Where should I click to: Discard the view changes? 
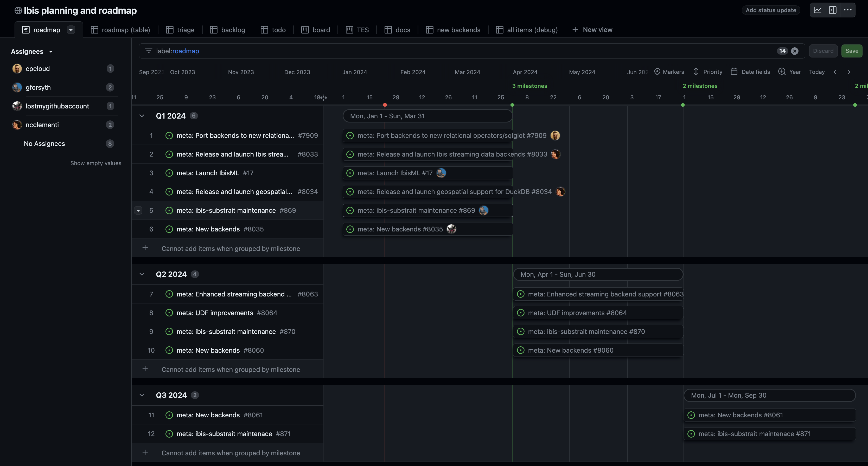tap(823, 51)
